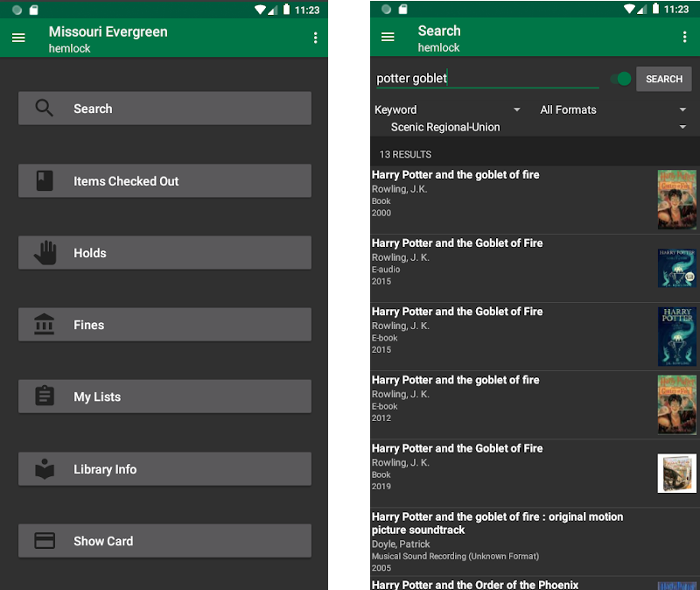Image resolution: width=700 pixels, height=590 pixels.
Task: Open My Lists
Action: click(164, 397)
